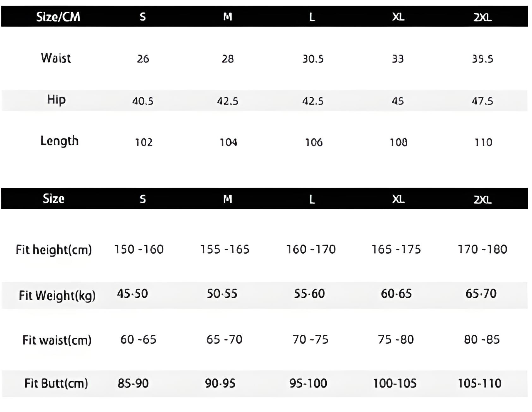
Task: Click the Length value 110 for 2XL
Action: (483, 142)
